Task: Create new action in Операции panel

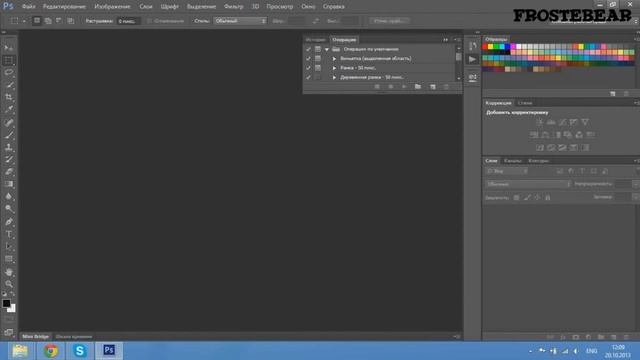Action: (x=433, y=87)
